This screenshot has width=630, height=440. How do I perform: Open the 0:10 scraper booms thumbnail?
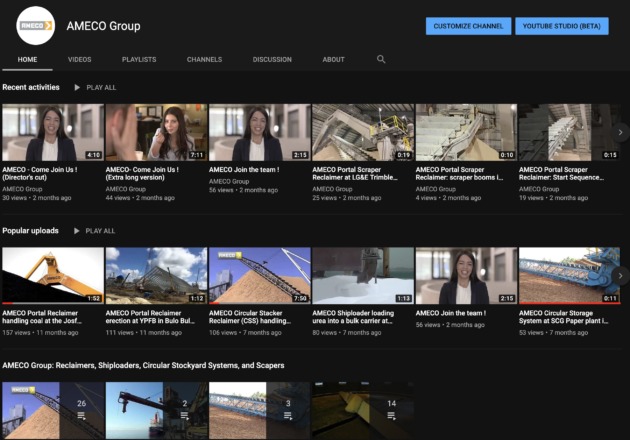coord(466,132)
